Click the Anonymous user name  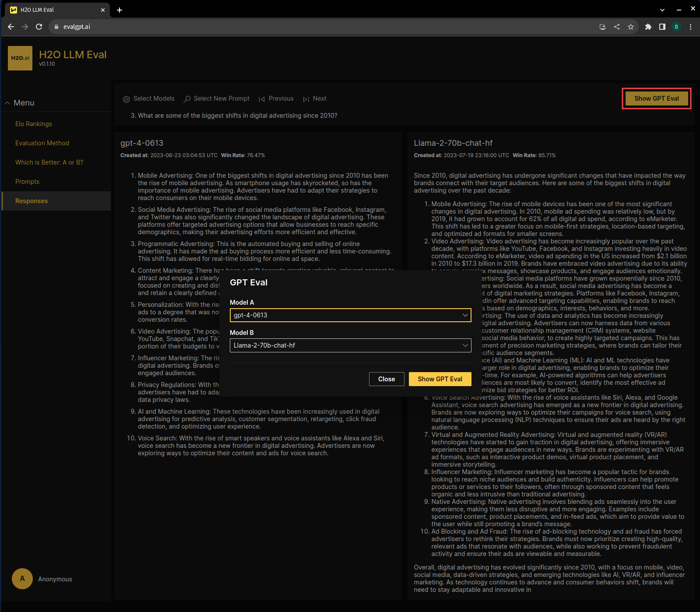55,579
